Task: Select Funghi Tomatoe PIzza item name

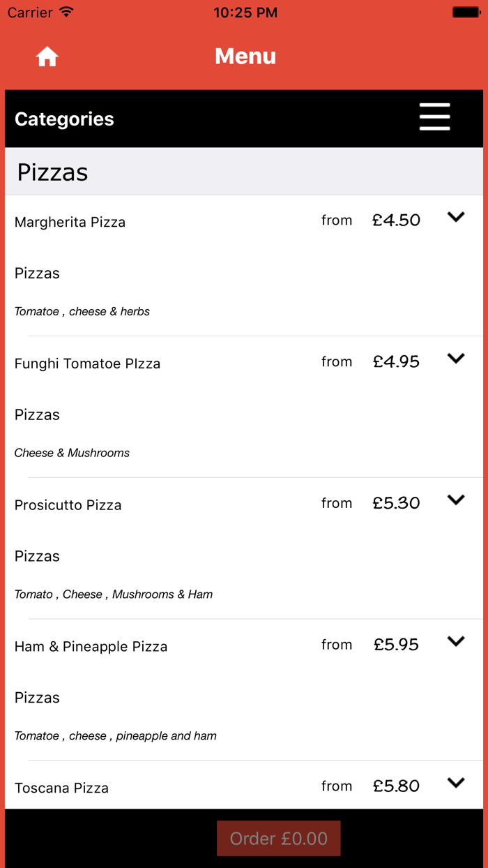Action: coord(87,364)
